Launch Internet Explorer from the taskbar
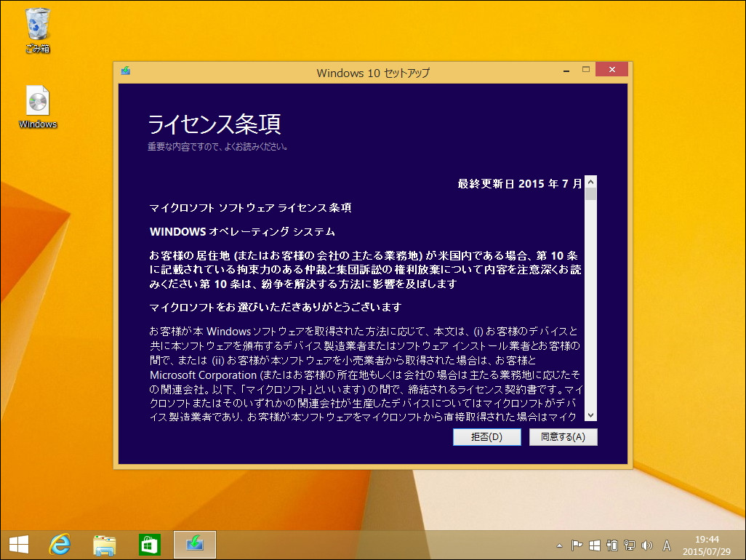The width and height of the screenshot is (746, 560). 60,544
